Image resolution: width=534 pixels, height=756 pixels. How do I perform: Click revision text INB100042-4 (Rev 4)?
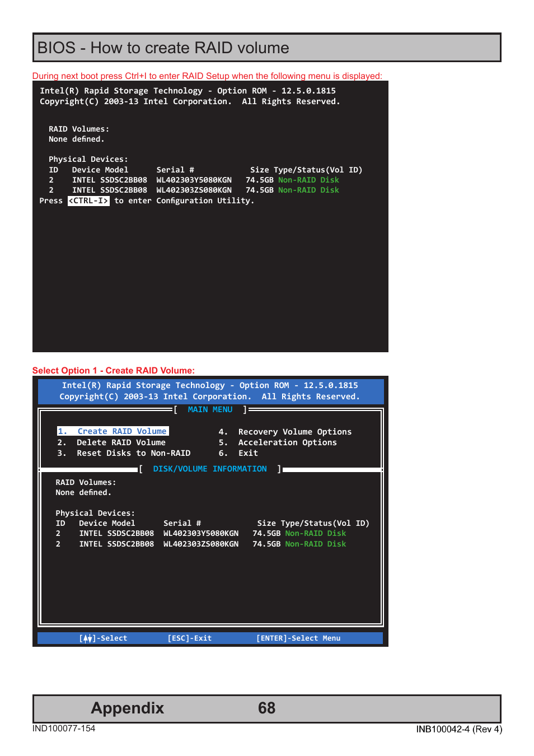pos(459,729)
